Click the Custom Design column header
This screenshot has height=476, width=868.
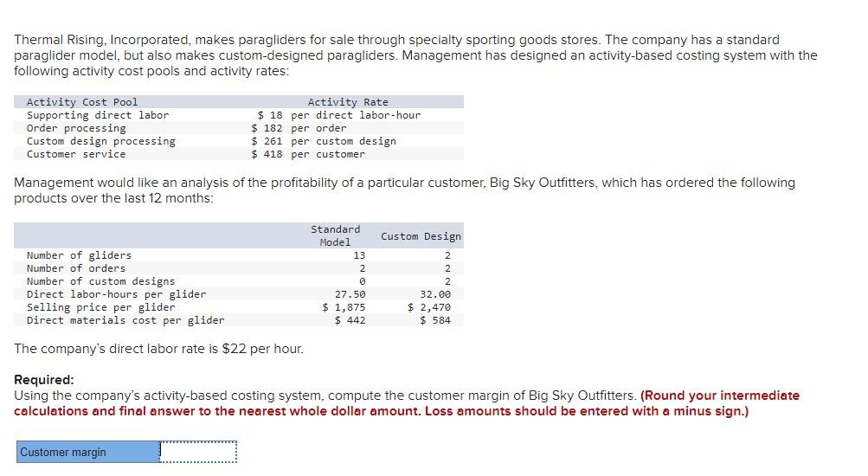(x=421, y=235)
